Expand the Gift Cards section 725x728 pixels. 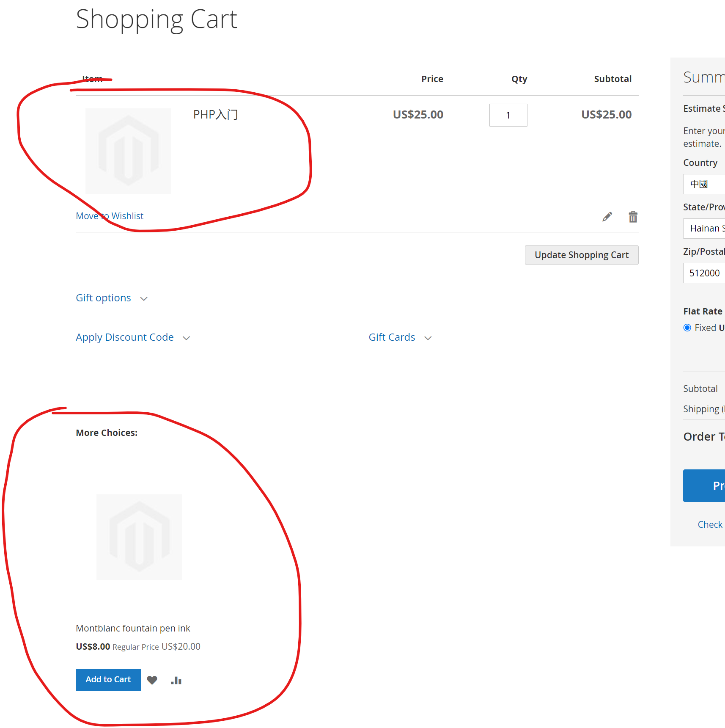pyautogui.click(x=400, y=337)
